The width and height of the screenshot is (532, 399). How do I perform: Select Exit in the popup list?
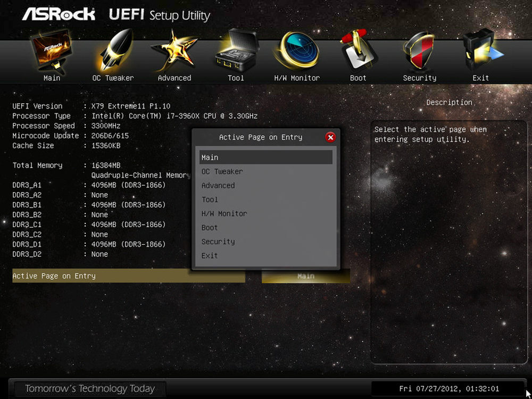click(265, 255)
